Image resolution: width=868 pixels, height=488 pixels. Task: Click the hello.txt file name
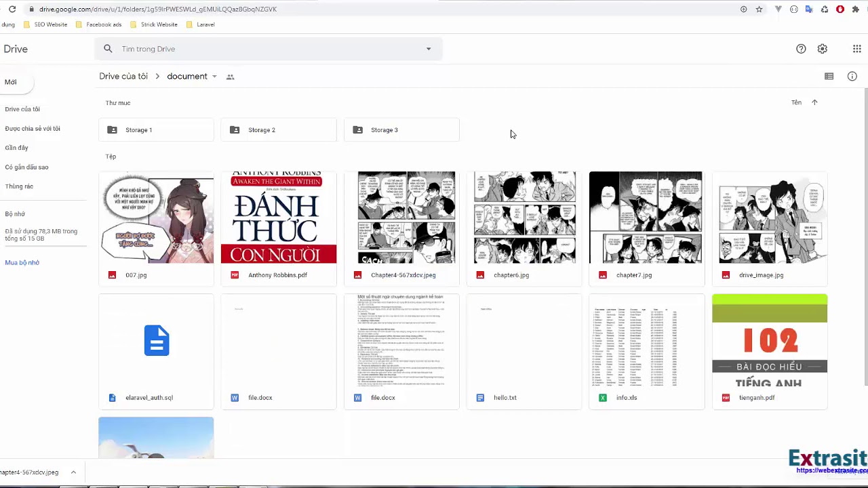coord(505,398)
